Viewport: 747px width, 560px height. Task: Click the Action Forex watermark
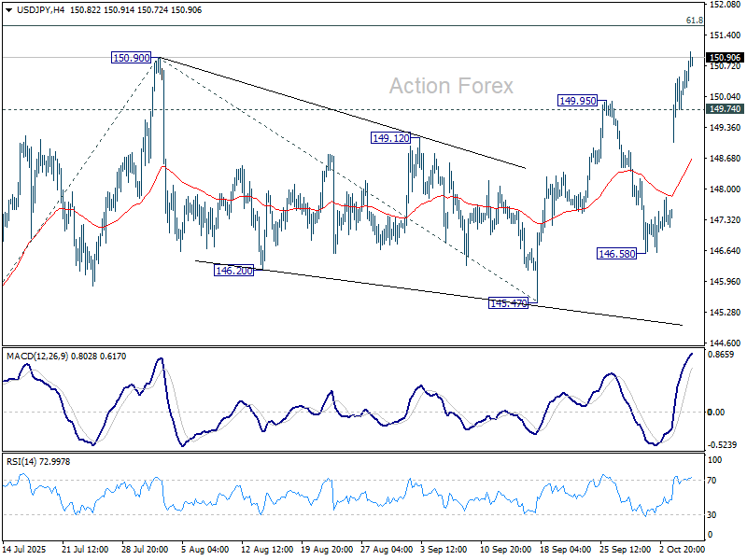coord(451,86)
